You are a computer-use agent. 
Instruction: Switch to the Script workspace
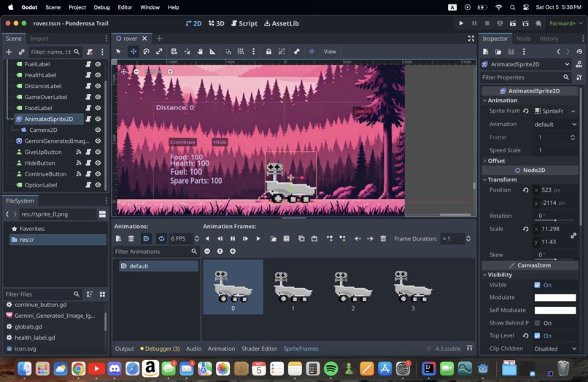click(244, 23)
